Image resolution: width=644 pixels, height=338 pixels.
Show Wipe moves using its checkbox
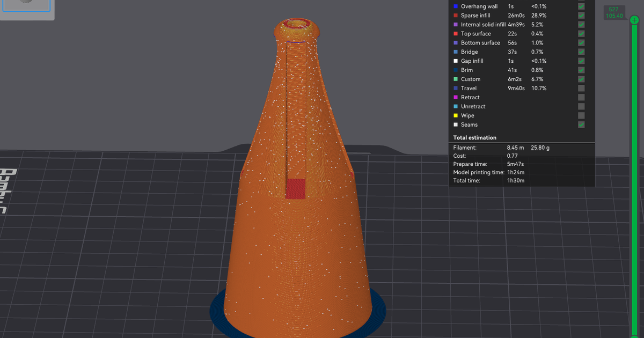pos(581,115)
